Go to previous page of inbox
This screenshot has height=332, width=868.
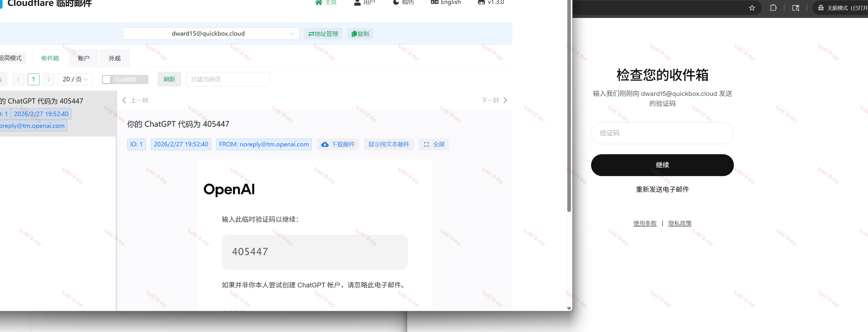18,79
